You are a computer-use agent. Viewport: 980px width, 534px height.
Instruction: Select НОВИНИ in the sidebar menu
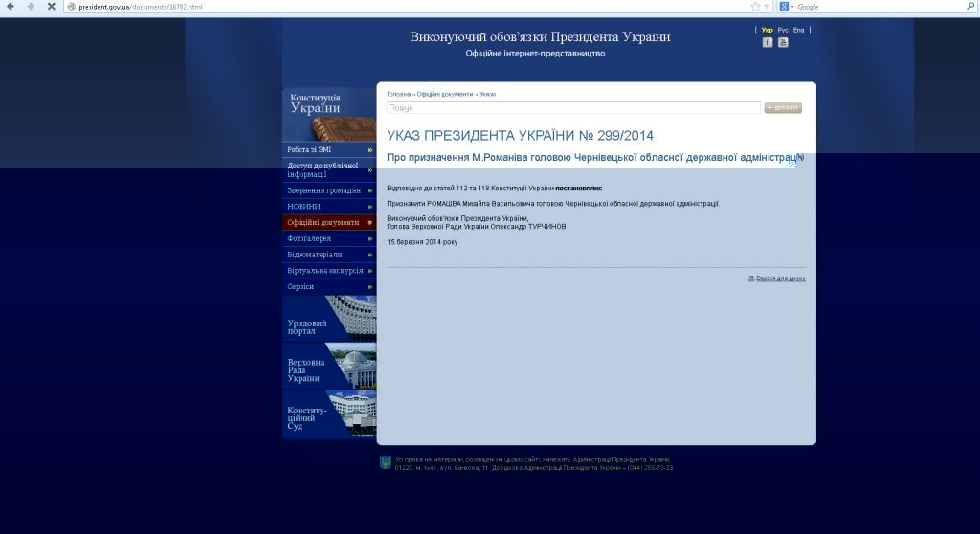pyautogui.click(x=328, y=206)
